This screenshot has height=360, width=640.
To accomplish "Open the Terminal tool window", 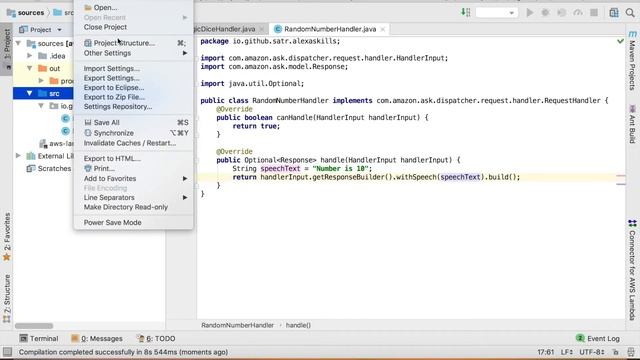I will click(x=39, y=338).
